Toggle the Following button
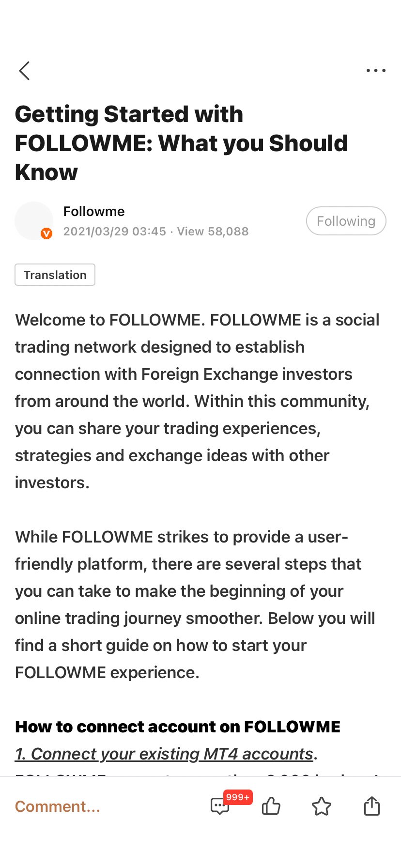The width and height of the screenshot is (401, 868). [x=346, y=221]
